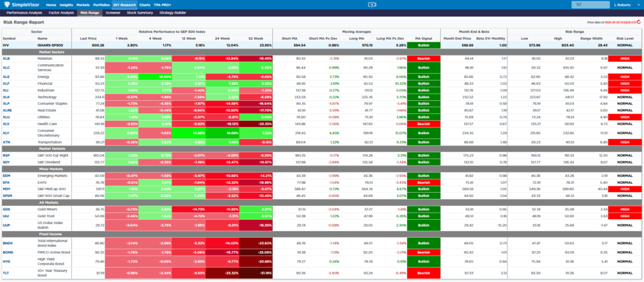644x282 pixels.
Task: Click the MA Signal column header
Action: (423, 38)
